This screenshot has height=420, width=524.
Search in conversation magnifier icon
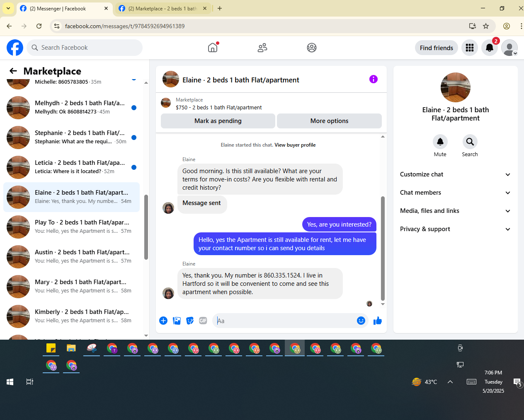click(x=470, y=142)
